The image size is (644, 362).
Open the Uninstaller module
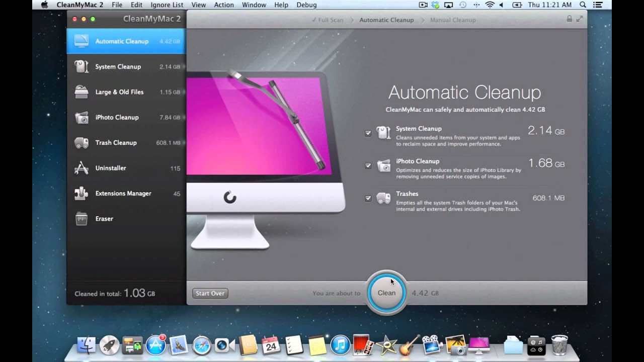point(126,168)
